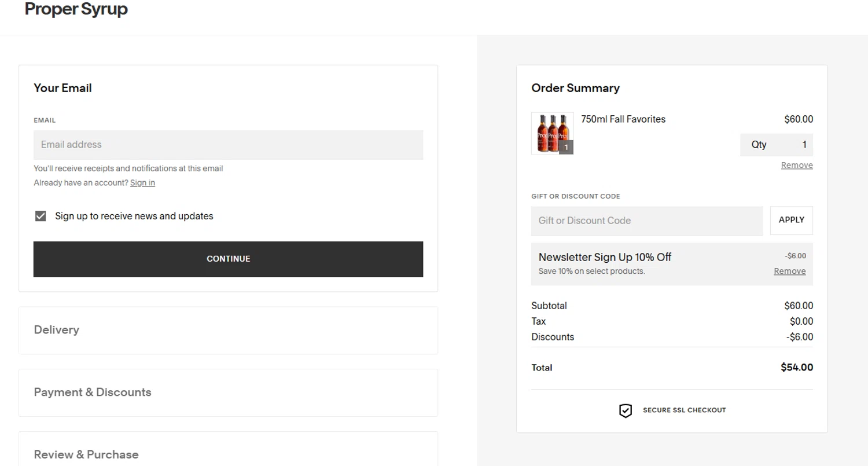This screenshot has width=868, height=466.
Task: Click the $54.00 total amount
Action: pyautogui.click(x=797, y=368)
